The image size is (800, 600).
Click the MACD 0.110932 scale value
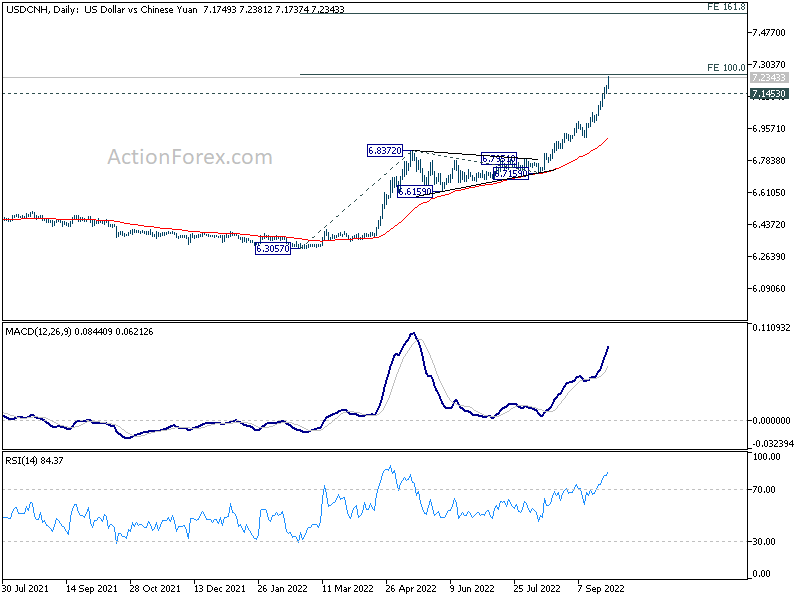[x=771, y=328]
